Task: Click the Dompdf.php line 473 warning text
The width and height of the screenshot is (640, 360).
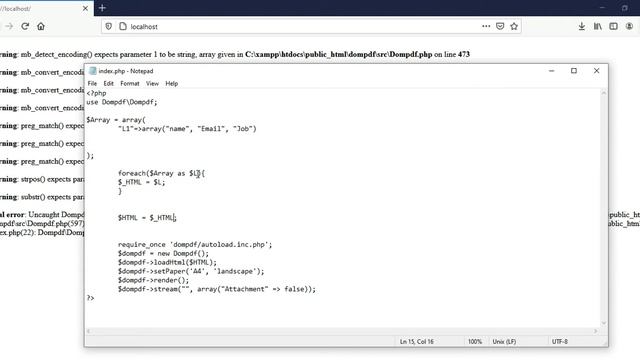Action: (x=235, y=54)
